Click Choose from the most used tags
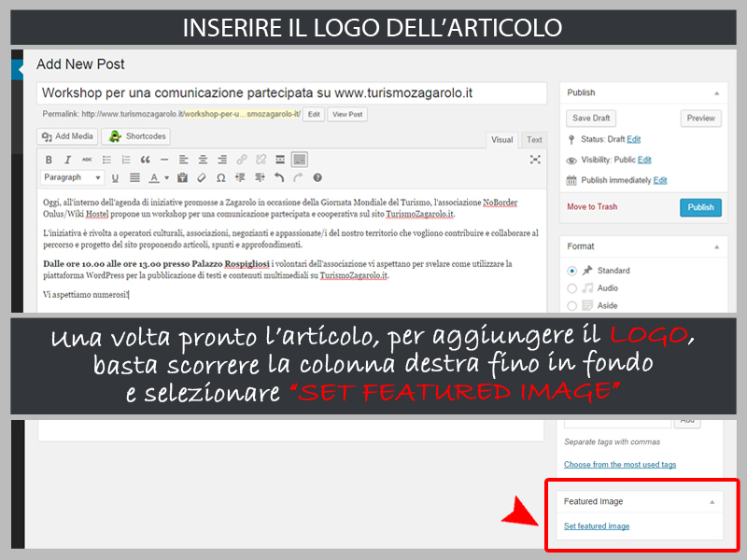Viewport: 747px width, 560px height. (620, 464)
